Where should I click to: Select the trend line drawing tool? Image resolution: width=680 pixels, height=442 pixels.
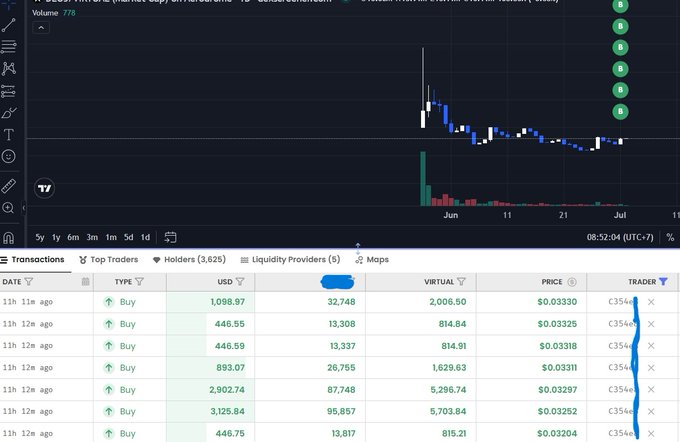click(x=9, y=25)
